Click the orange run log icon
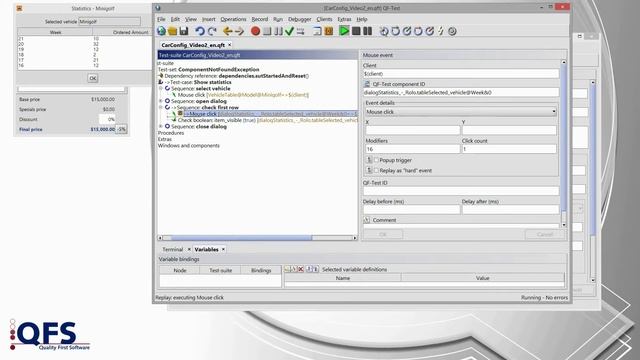This screenshot has height=360, width=640. [329, 31]
